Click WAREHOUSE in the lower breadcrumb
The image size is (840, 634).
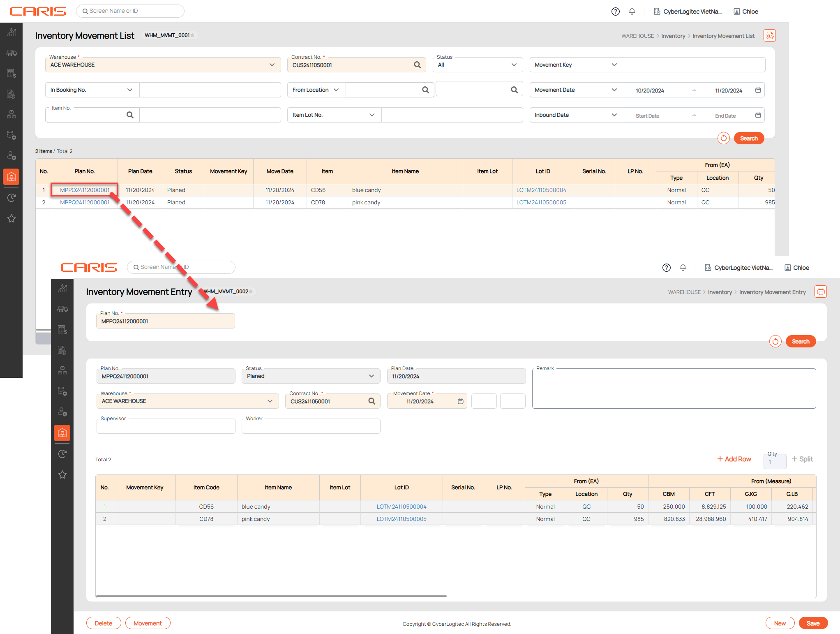[684, 292]
